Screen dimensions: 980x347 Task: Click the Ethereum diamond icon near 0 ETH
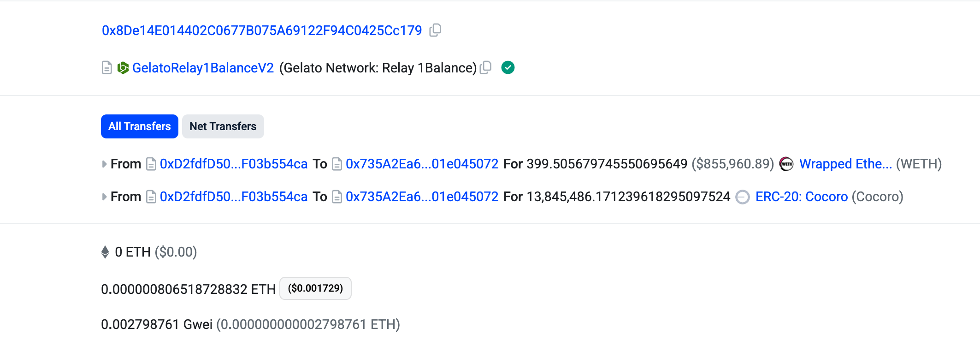tap(105, 252)
